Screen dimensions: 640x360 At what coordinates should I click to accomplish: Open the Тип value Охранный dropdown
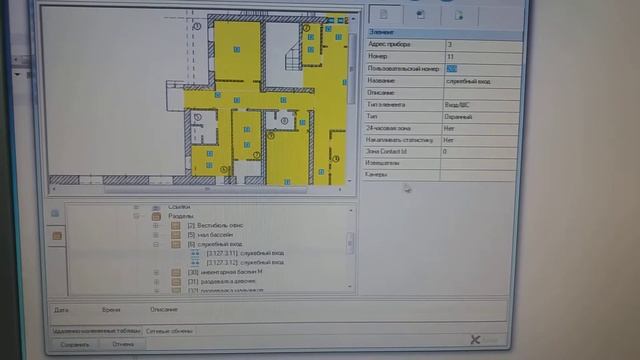(481, 117)
